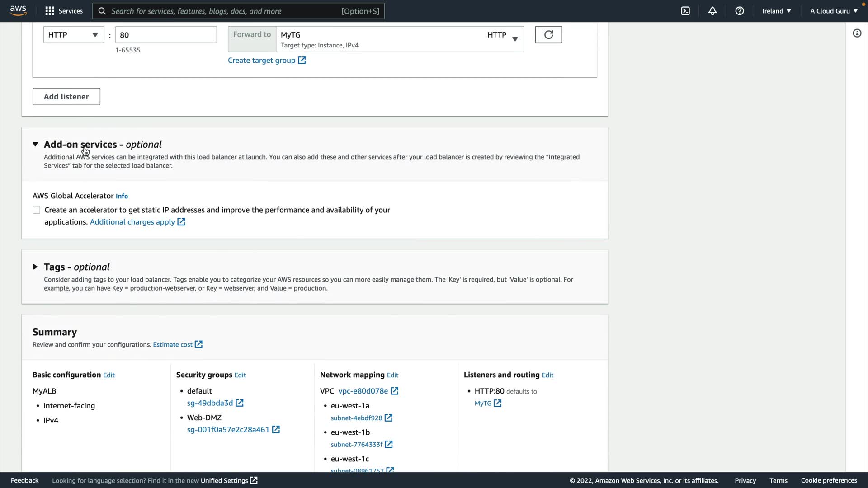The height and width of the screenshot is (488, 868).
Task: Click Edit next to Security groups
Action: tap(240, 375)
